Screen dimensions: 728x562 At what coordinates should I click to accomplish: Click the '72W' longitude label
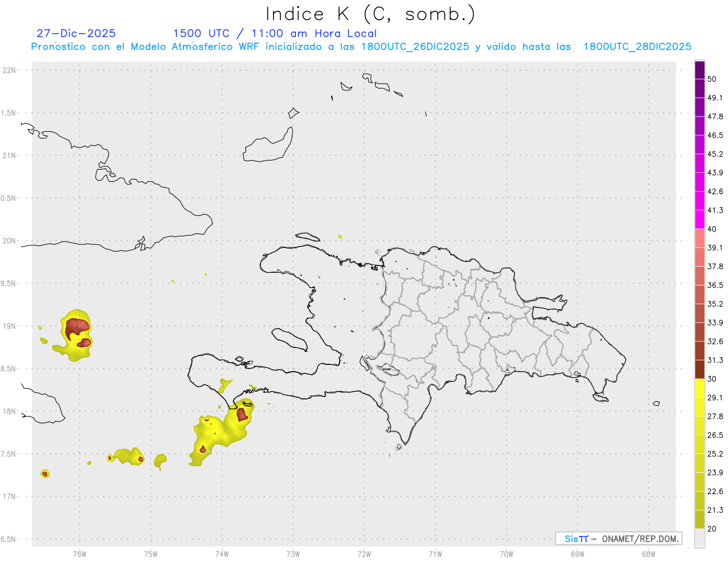tap(365, 554)
